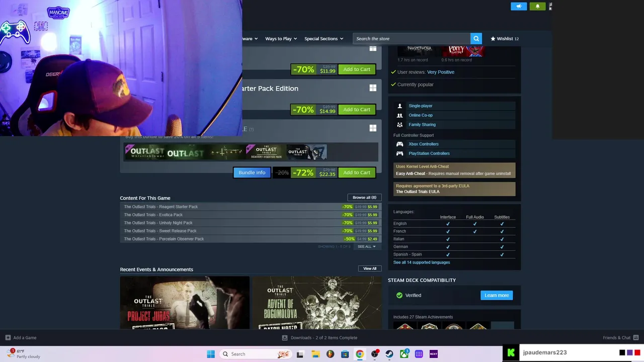Click the store search input field

coord(412,39)
